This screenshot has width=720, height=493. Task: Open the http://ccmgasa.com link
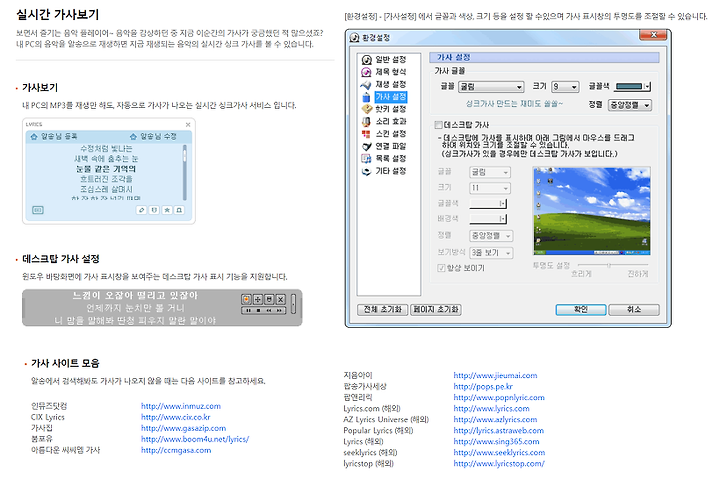tap(176, 450)
